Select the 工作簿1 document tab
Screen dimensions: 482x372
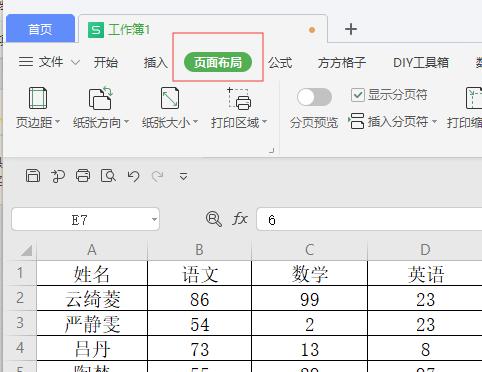(203, 29)
